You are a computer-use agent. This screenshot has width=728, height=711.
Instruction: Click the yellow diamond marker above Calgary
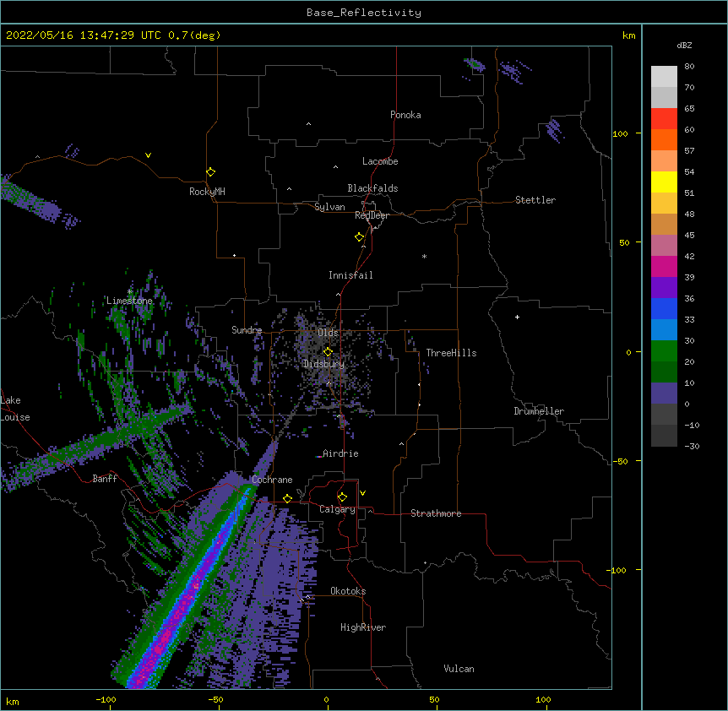point(342,497)
